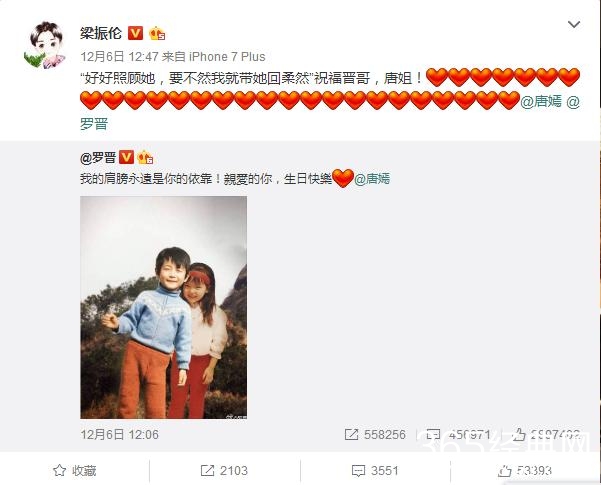Click the 梁振伦 username link
The image size is (601, 485).
pyautogui.click(x=101, y=33)
